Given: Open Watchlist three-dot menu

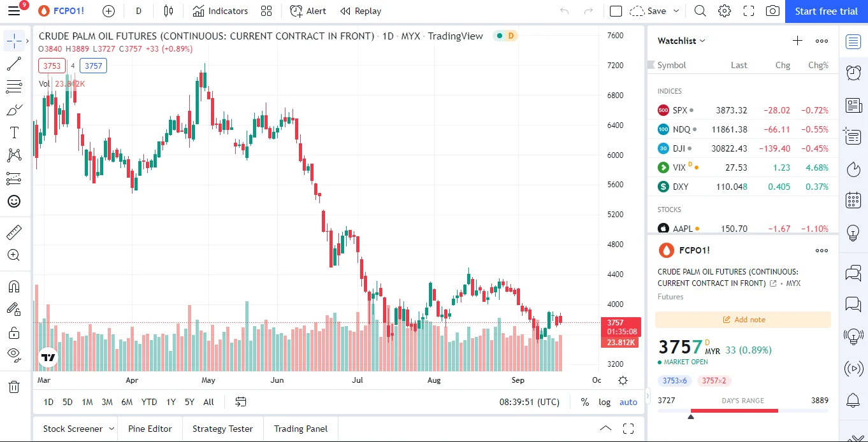Looking at the screenshot, I should tap(822, 41).
